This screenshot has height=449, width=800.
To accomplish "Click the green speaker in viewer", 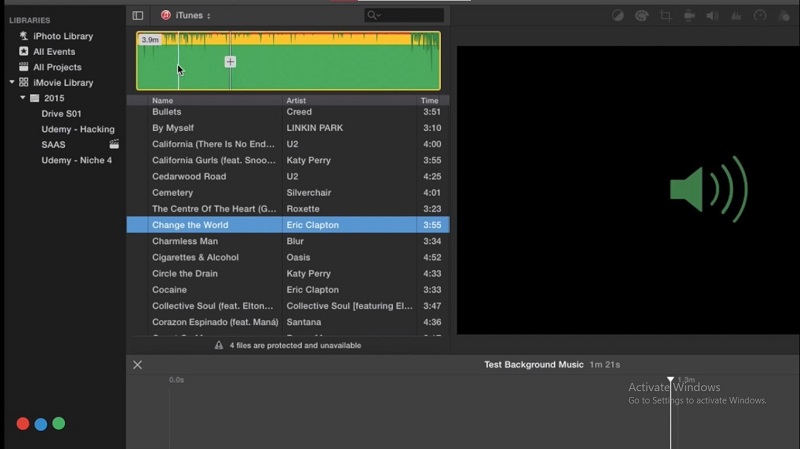I will point(709,189).
